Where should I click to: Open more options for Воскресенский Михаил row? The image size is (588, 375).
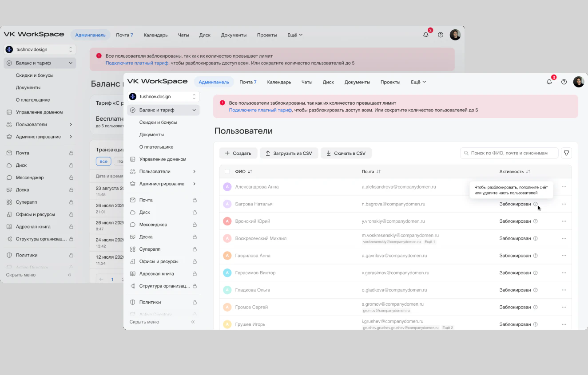tap(564, 238)
